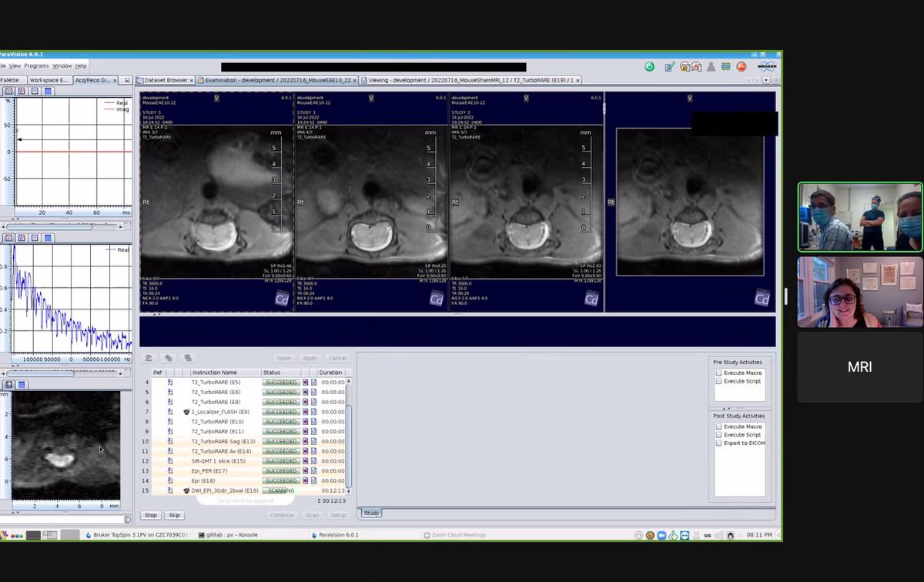Click the Cd badge on slice 3/7 image
Viewport: 924px width, 582px height.
click(x=283, y=299)
